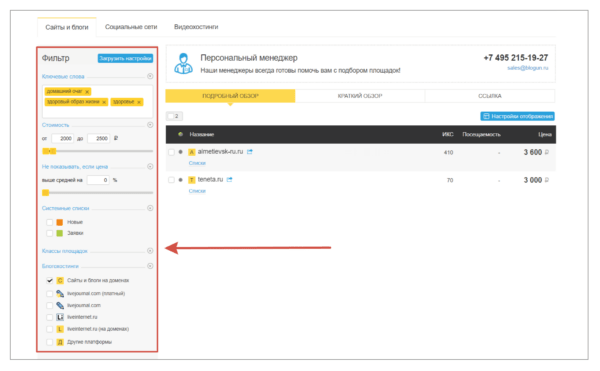Tick the checkbox for teneta.ru row
This screenshot has width=600, height=371.
[171, 180]
